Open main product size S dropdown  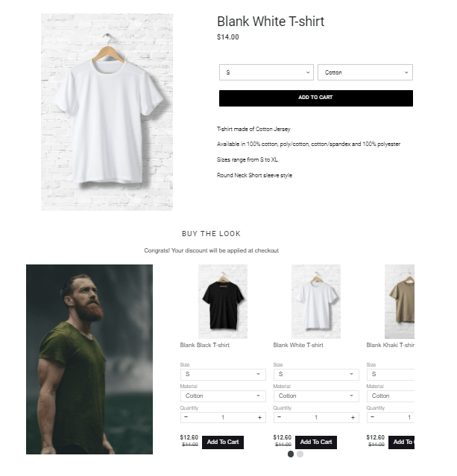pos(266,72)
